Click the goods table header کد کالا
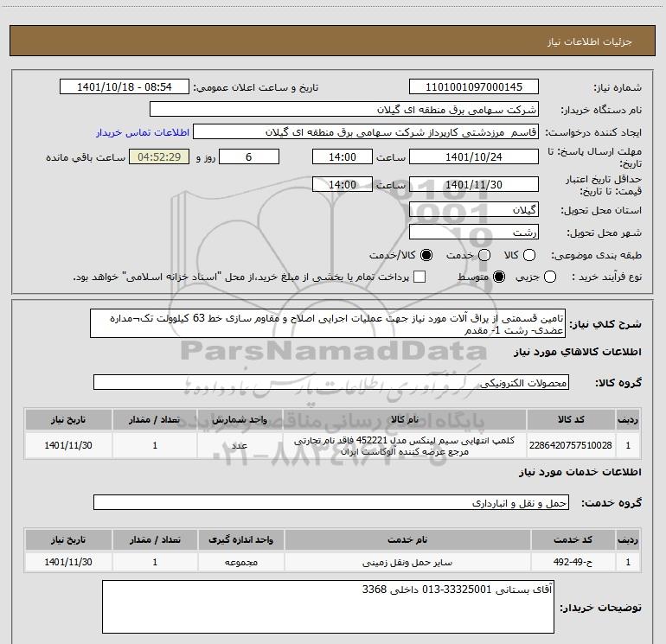Screen dimensions: 666x644 click(571, 419)
